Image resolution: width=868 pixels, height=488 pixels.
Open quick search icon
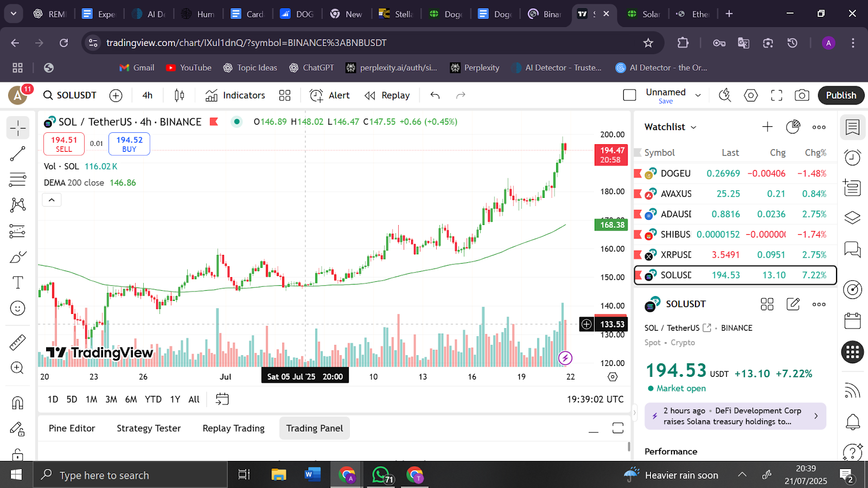coord(725,95)
